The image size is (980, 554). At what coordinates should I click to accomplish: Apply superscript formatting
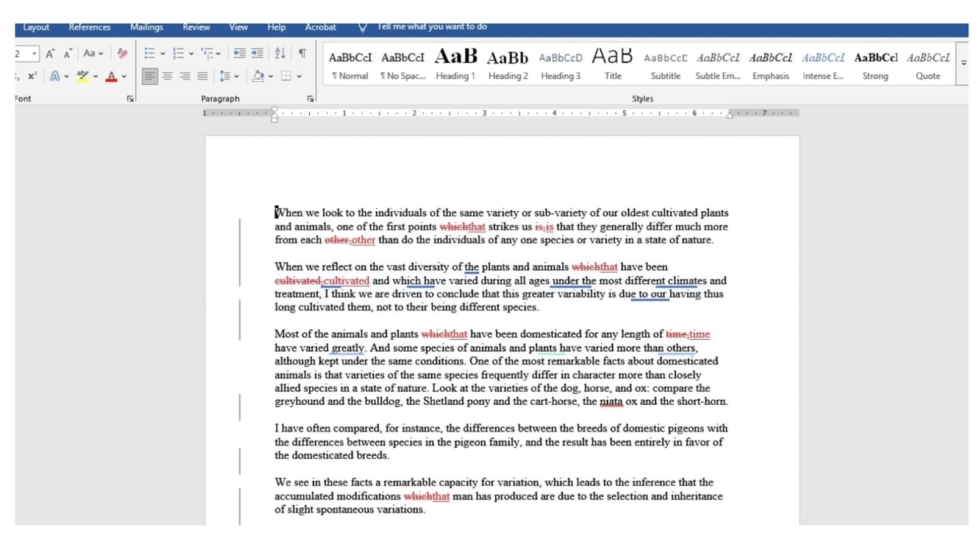tap(32, 76)
